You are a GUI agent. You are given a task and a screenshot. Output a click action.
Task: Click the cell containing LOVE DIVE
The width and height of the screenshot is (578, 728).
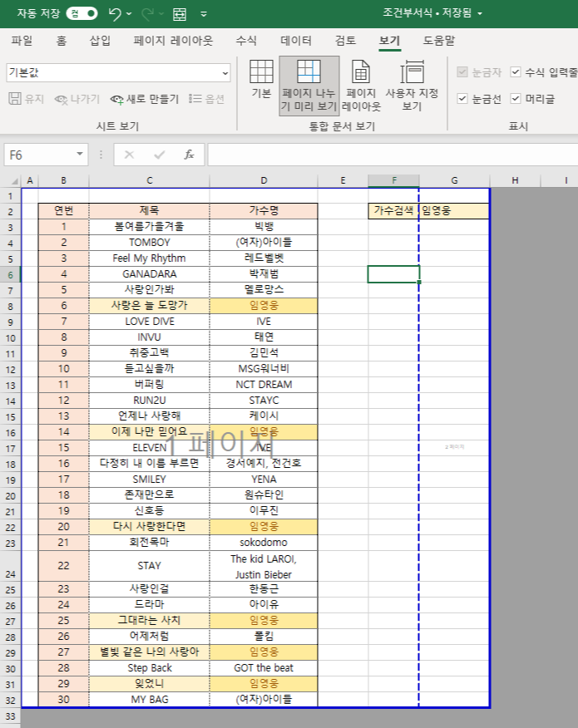(149, 322)
